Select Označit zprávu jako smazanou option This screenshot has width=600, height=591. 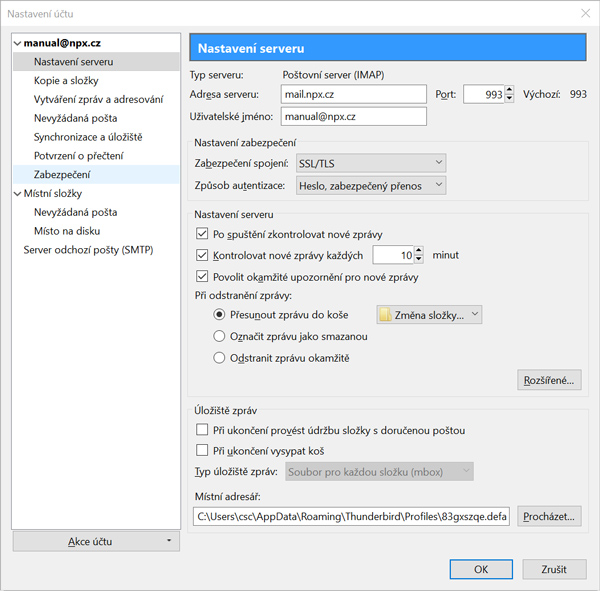point(220,337)
